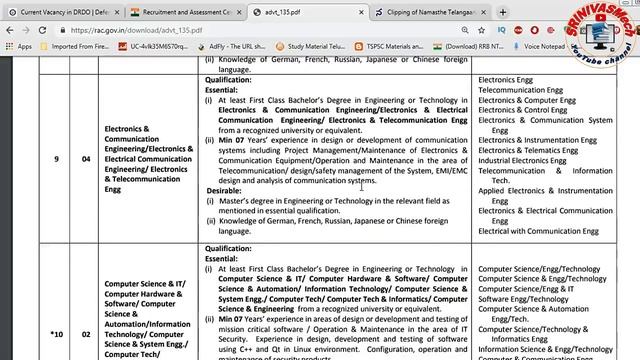Image resolution: width=640 pixels, height=360 pixels.
Task: Open TSPSC Materials bookmark
Action: tap(389, 47)
